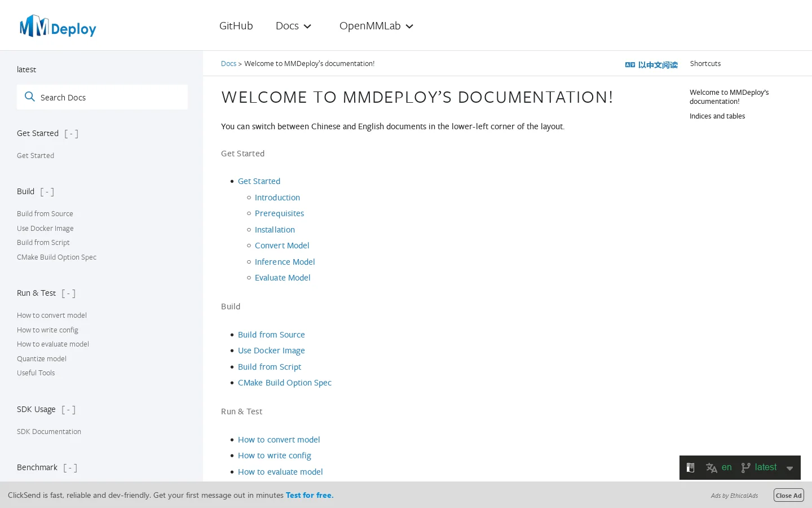This screenshot has width=812, height=508.
Task: Expand the version selector caret
Action: pyautogui.click(x=789, y=468)
